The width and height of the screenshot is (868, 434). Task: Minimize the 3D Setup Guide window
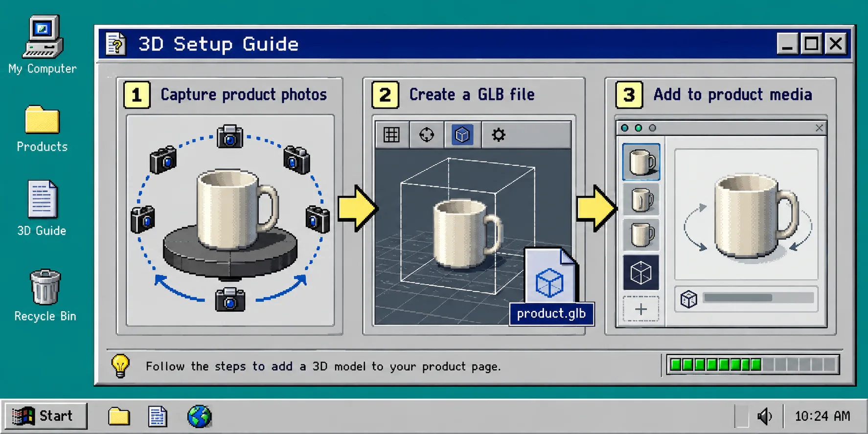tap(787, 44)
